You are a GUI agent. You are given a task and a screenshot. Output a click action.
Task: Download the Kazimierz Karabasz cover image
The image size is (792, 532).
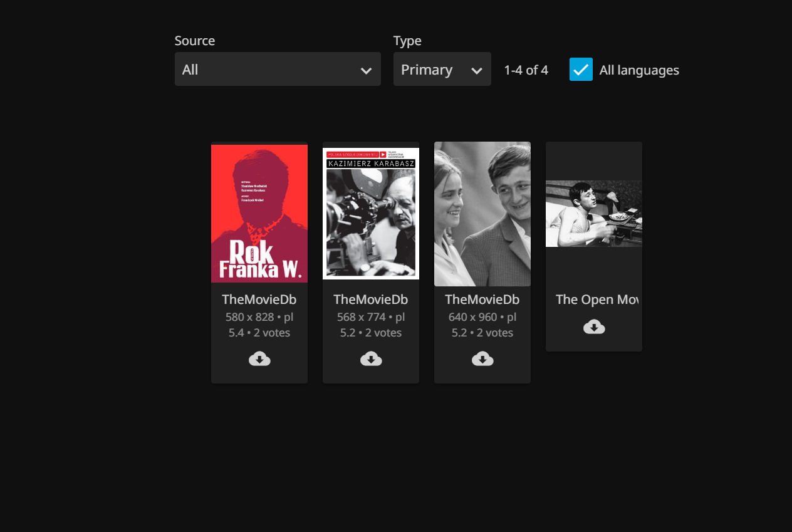pyautogui.click(x=371, y=359)
